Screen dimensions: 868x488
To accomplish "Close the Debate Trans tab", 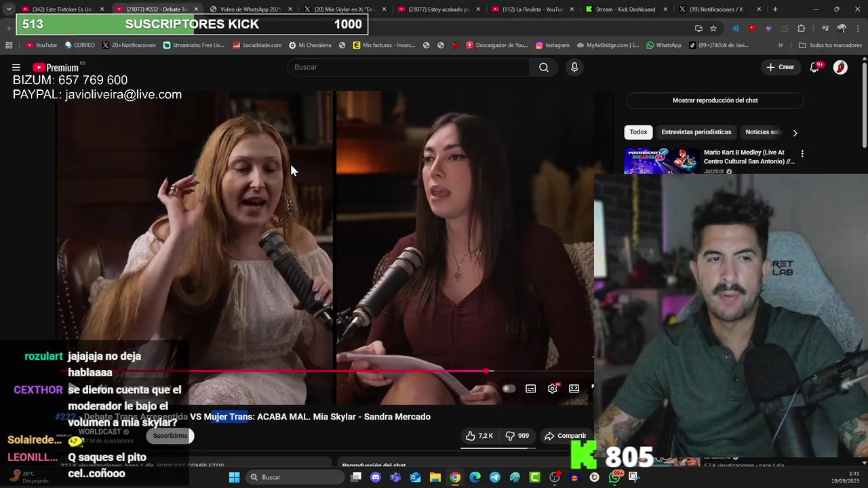I will click(x=196, y=9).
